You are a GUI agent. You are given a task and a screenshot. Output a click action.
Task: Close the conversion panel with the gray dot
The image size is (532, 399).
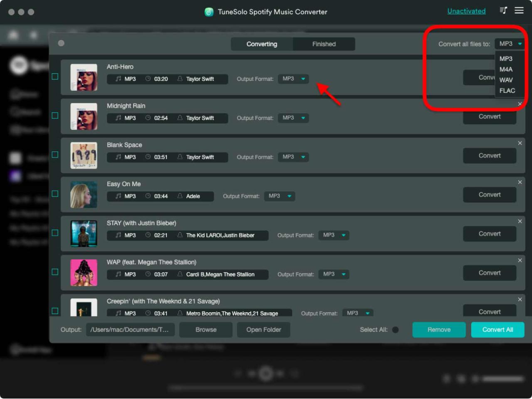(61, 43)
